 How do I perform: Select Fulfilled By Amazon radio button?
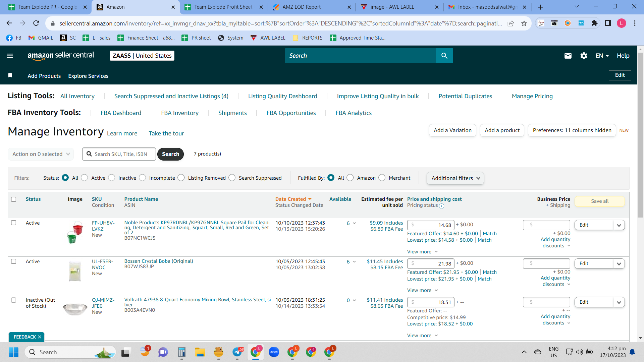pyautogui.click(x=350, y=178)
